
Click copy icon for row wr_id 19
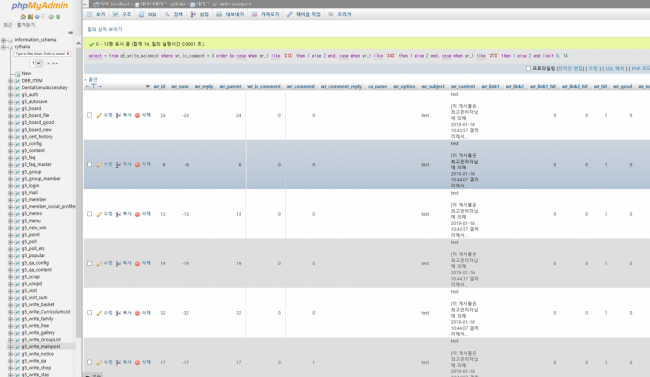pos(118,264)
